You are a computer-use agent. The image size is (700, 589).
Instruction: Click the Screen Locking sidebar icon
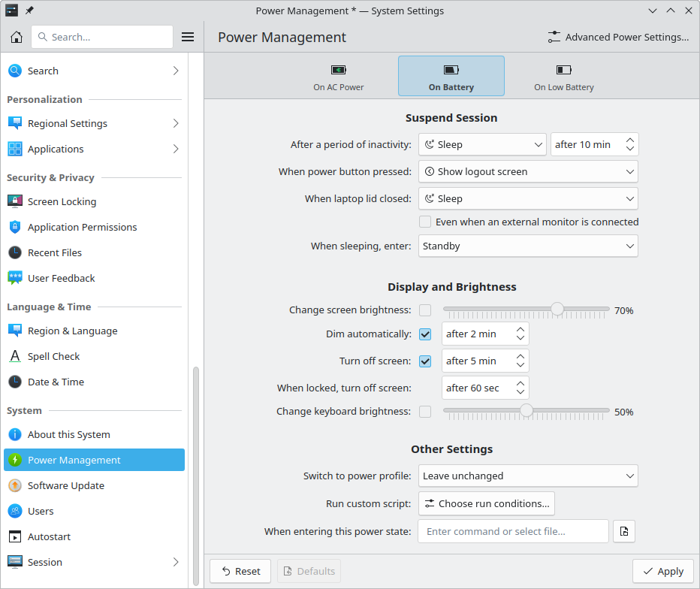(15, 201)
